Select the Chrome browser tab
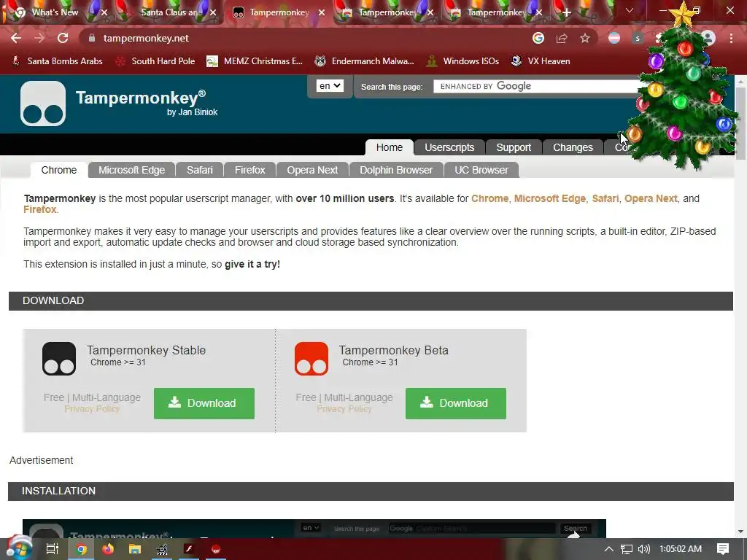 tap(59, 170)
